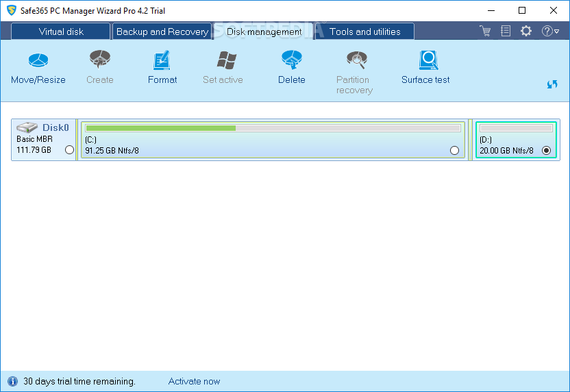Click the 91.25 GB Ntfs/8 text
Viewport: 570px width, 392px height.
(x=112, y=151)
